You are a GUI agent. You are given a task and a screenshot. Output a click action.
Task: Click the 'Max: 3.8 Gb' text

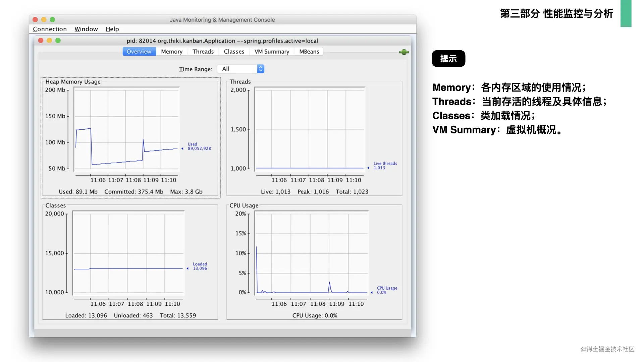click(x=186, y=192)
